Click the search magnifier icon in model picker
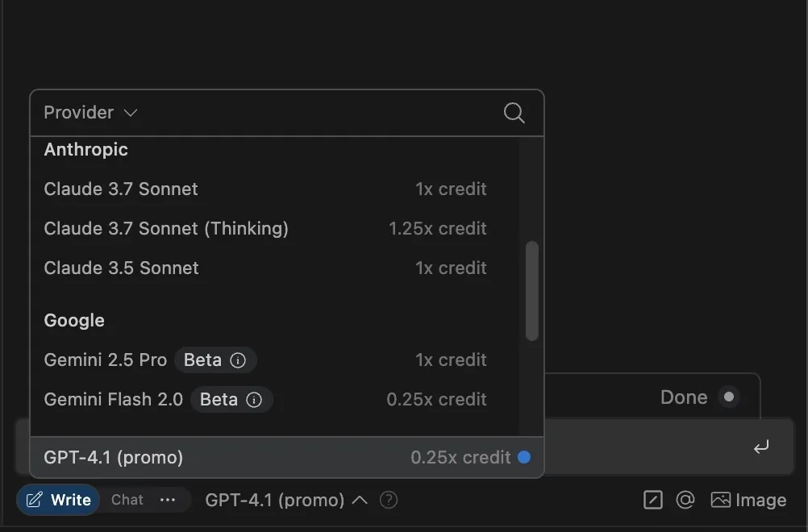Viewport: 808px width, 532px height. [x=514, y=113]
